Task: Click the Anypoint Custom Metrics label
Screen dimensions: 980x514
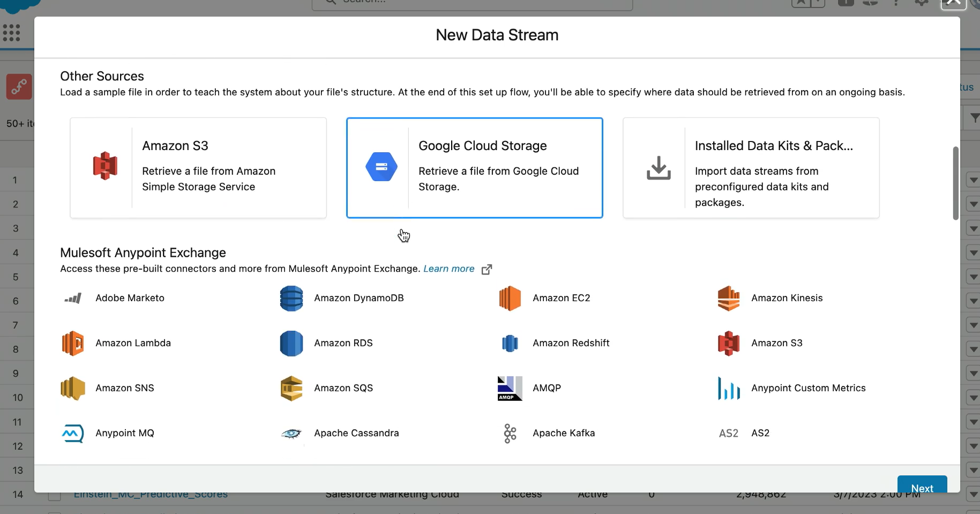Action: [x=808, y=388]
